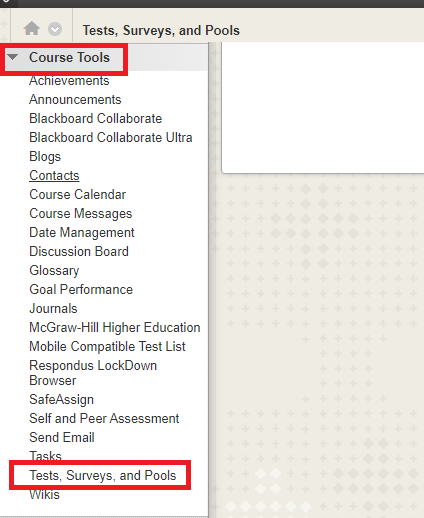Click the home icon in breadcrumb bar
This screenshot has height=518, width=424.
click(31, 28)
